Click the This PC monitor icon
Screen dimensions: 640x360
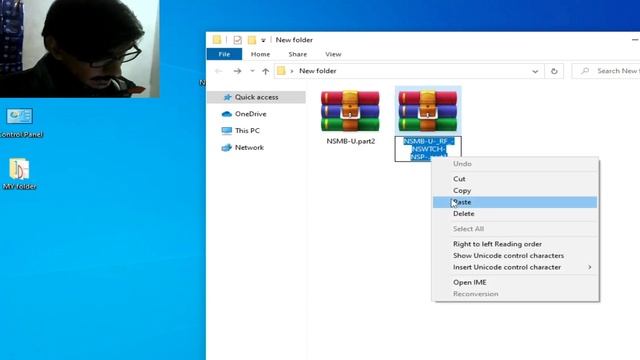227,131
